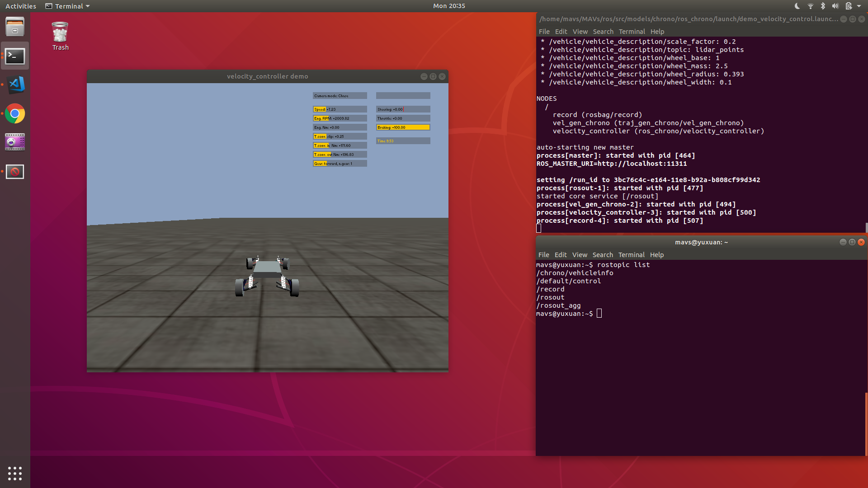Open Edit menu in mavs@yuxuan terminal
Image resolution: width=868 pixels, height=488 pixels.
click(561, 255)
